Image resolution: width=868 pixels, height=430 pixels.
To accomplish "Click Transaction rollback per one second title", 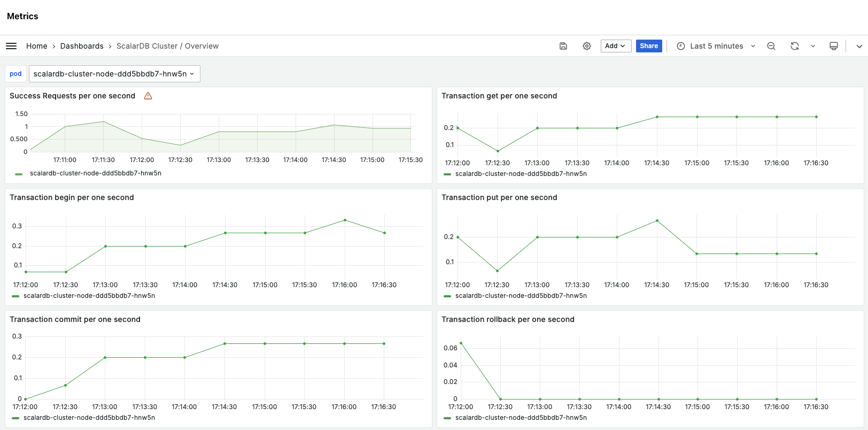I will tap(508, 319).
